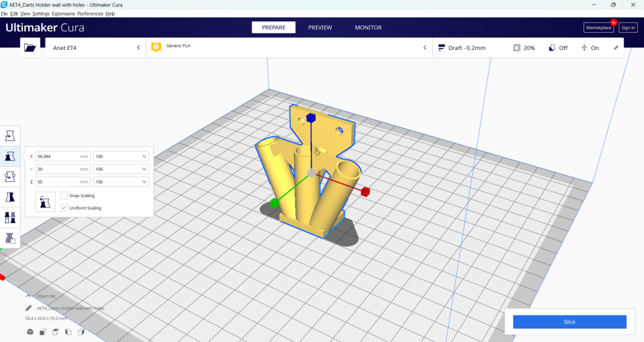Collapse the Object list chevron
This screenshot has height=342, width=644.
(x=28, y=296)
